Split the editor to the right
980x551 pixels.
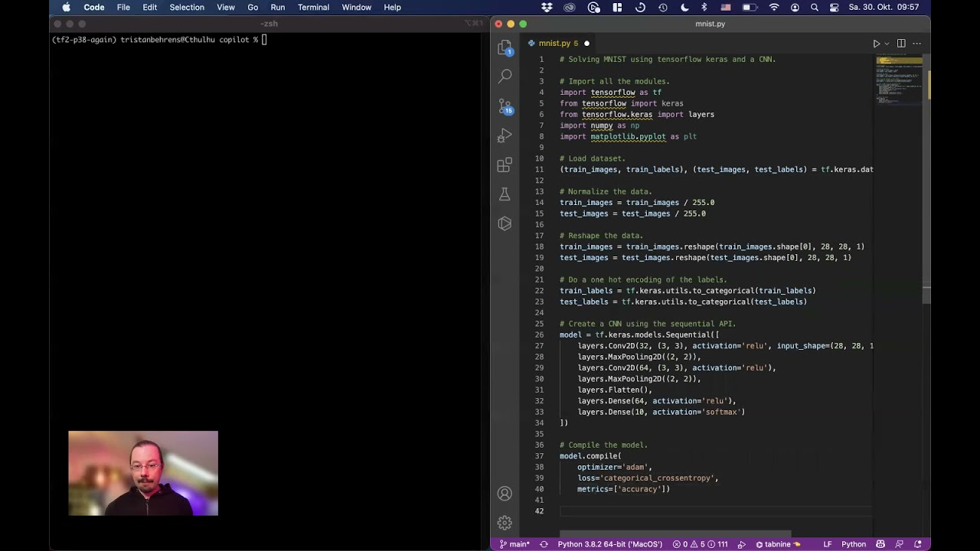click(901, 44)
